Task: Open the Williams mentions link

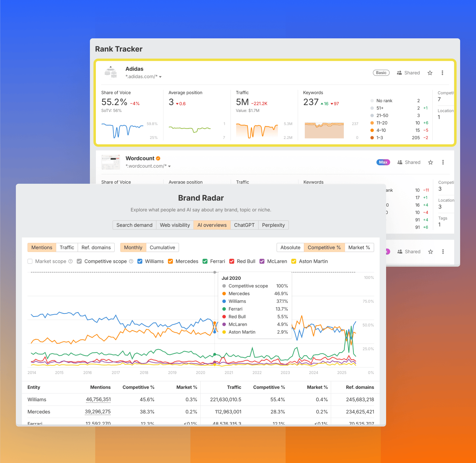Action: pos(98,400)
